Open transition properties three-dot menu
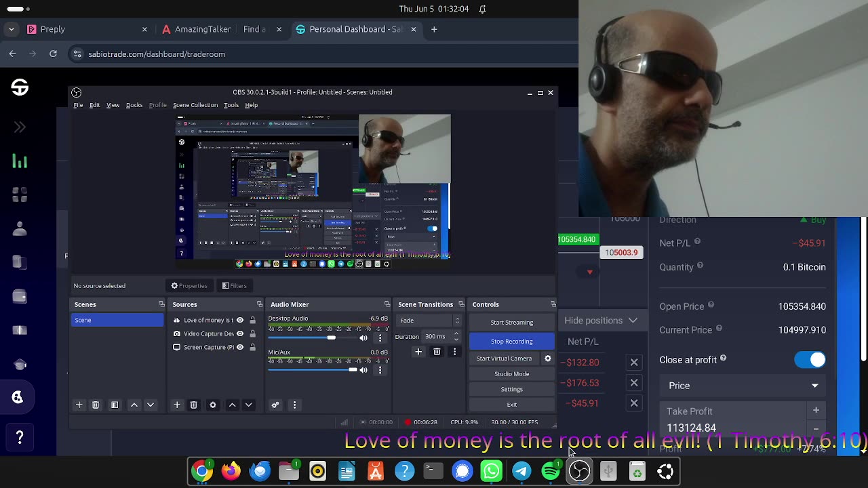This screenshot has width=868, height=488. pos(454,351)
